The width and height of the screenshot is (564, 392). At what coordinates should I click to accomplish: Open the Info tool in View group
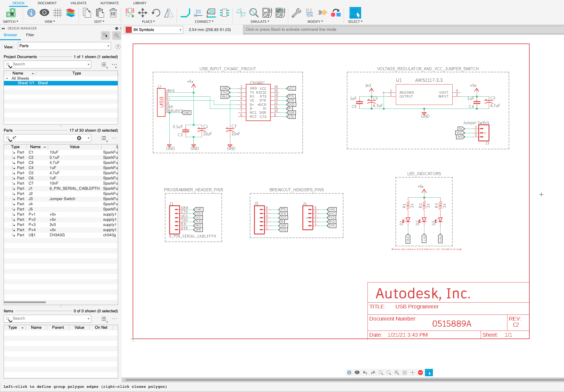[x=31, y=13]
